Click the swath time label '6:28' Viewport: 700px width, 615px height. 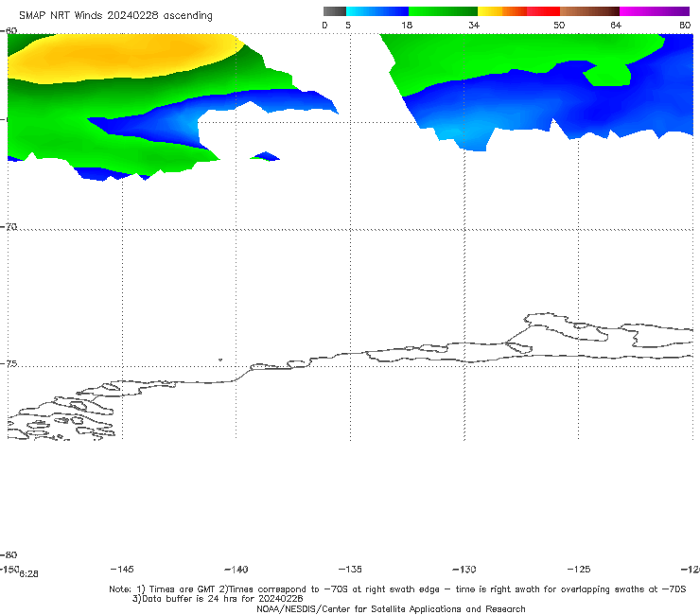[29, 574]
